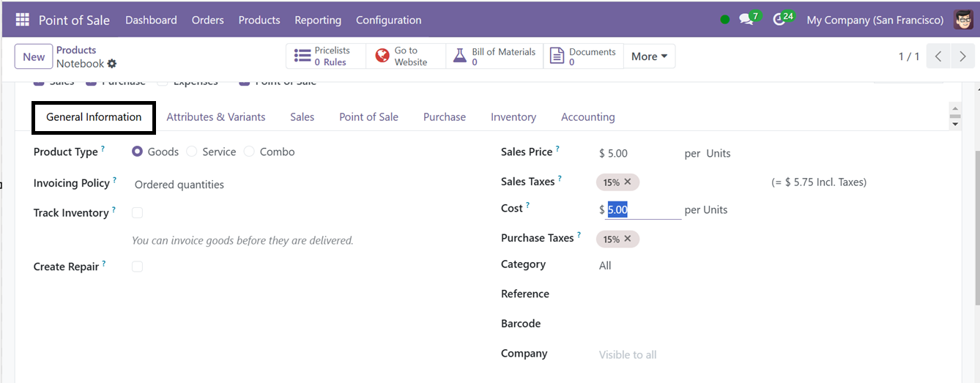Open the conversations chat icon with badge 7
This screenshot has width=980, height=383.
[746, 20]
